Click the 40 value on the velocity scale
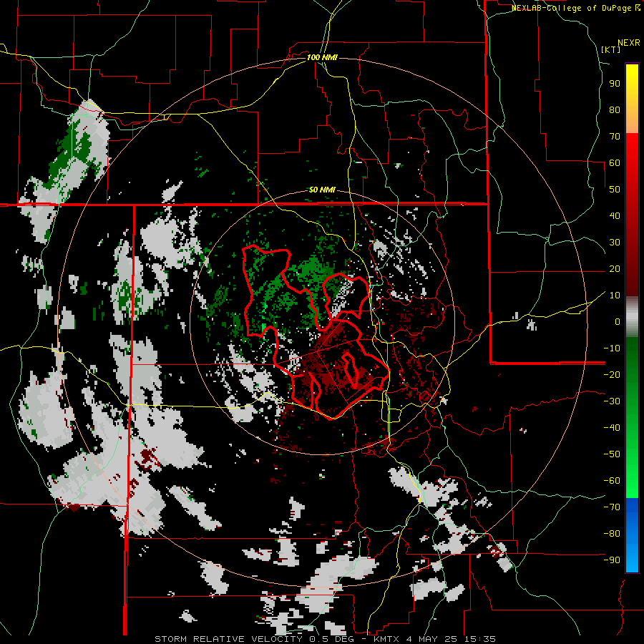 (615, 215)
